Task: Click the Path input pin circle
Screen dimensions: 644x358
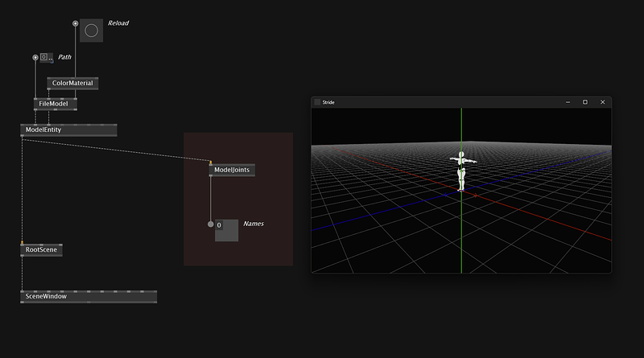Action: pyautogui.click(x=35, y=57)
